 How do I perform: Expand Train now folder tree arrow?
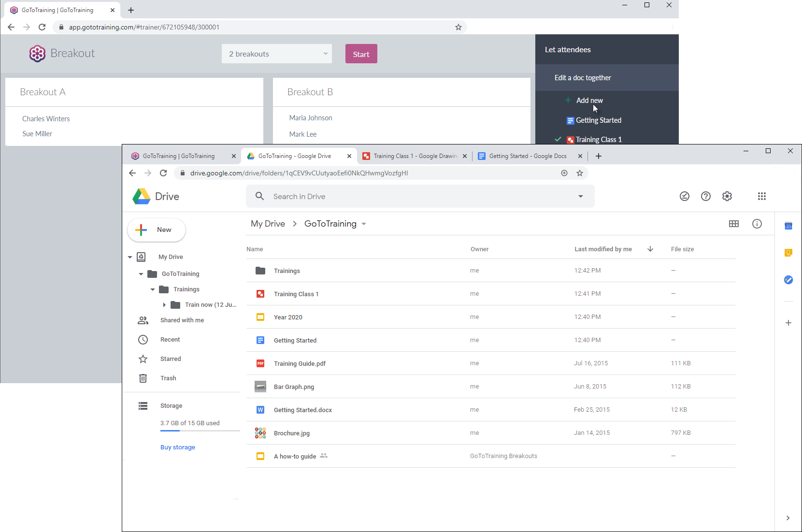tap(164, 305)
